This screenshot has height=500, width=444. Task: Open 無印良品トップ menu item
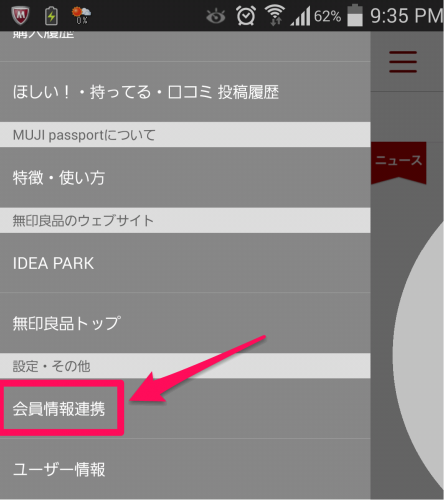click(185, 323)
